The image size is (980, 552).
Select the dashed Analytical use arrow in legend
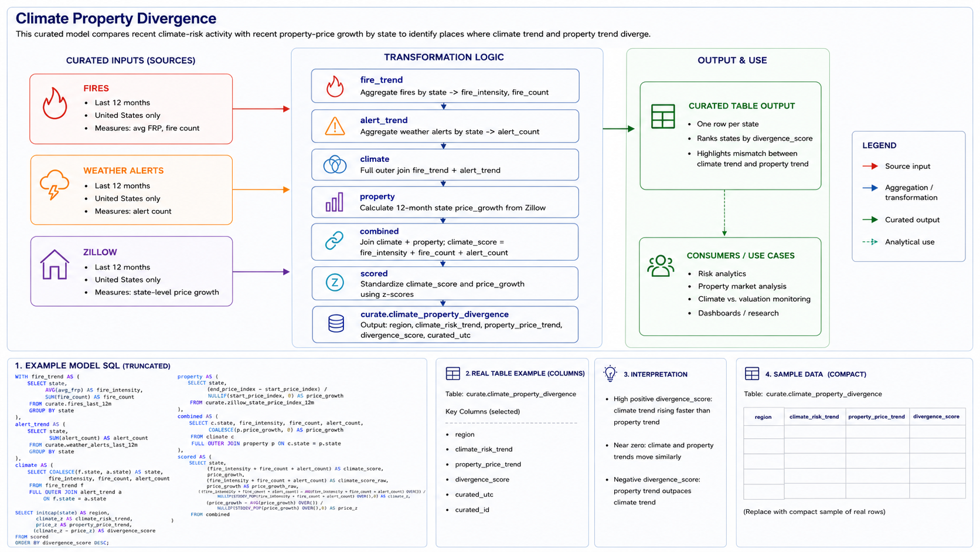pos(870,242)
